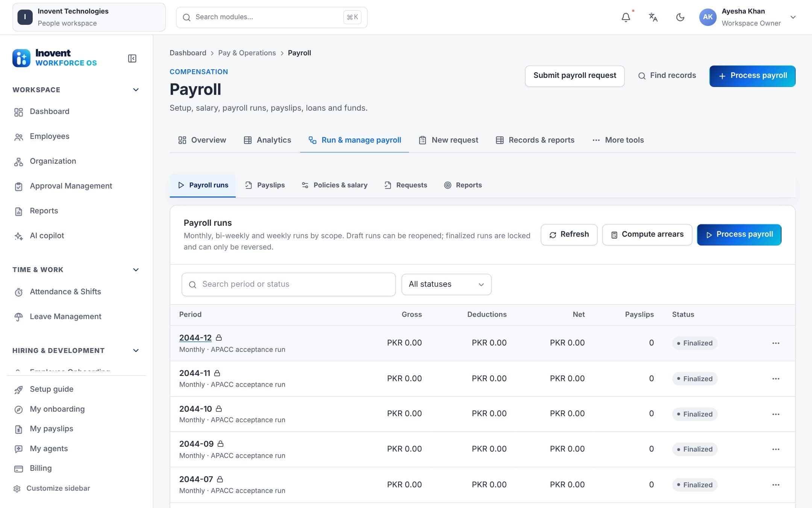Switch to the Requests sub-tab
The width and height of the screenshot is (812, 508).
(406, 186)
